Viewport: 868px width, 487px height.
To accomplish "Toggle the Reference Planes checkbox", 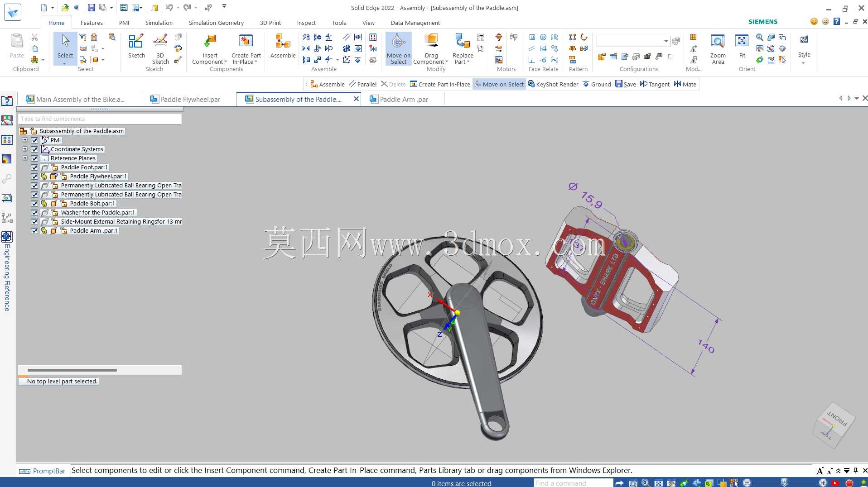I will pyautogui.click(x=34, y=158).
